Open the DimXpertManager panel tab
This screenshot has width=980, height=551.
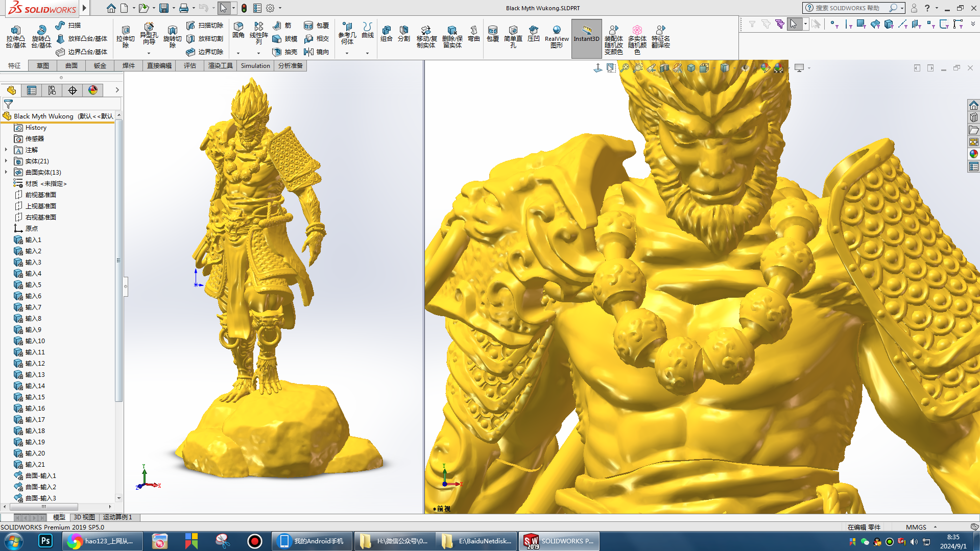tap(73, 90)
